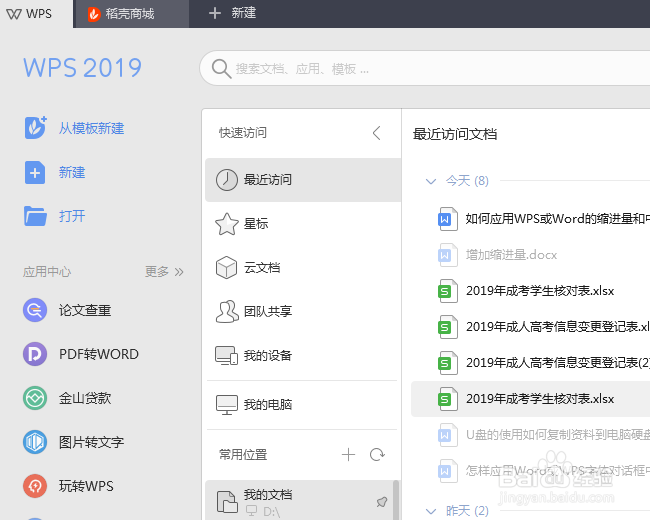
Task: Click the 我的设备 devices icon
Action: point(226,355)
